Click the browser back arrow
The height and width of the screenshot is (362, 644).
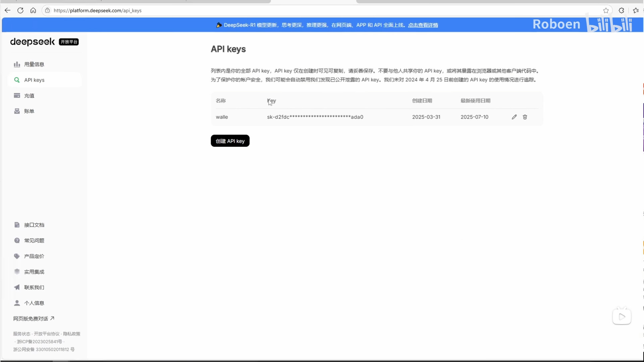pyautogui.click(x=7, y=10)
